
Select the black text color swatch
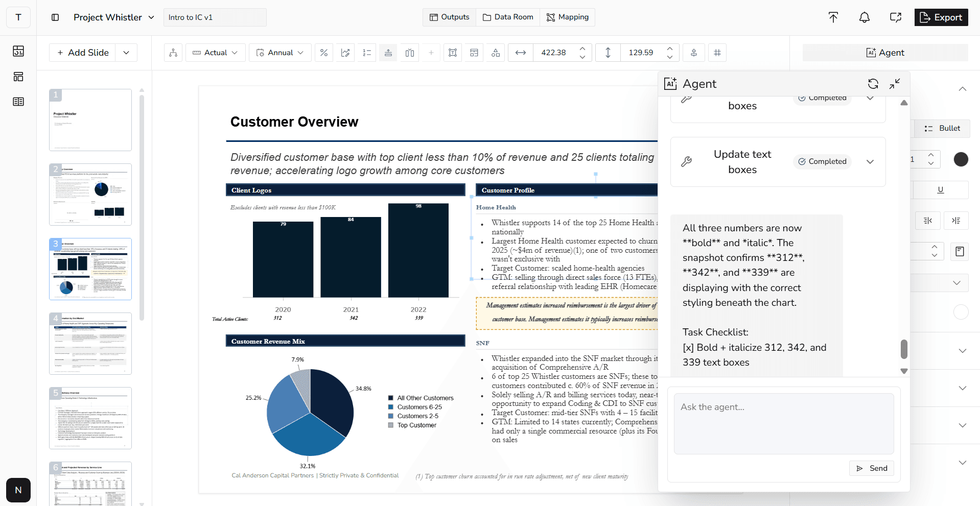pos(961,159)
